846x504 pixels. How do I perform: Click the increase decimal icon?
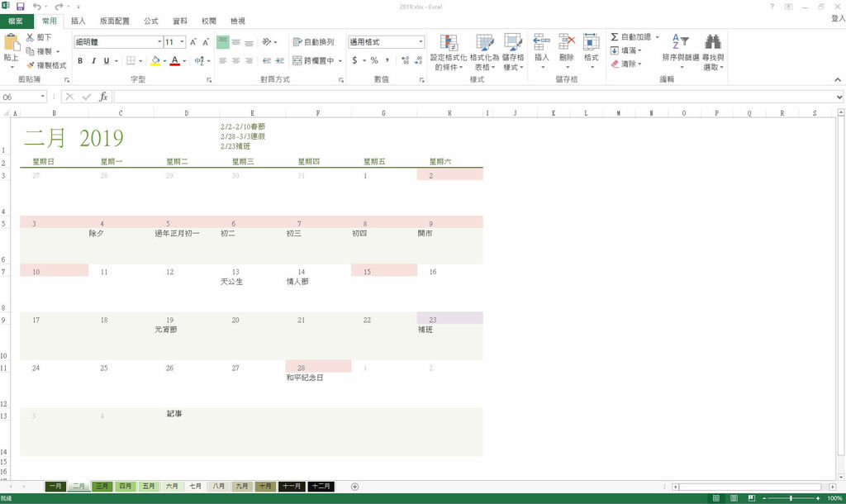405,60
